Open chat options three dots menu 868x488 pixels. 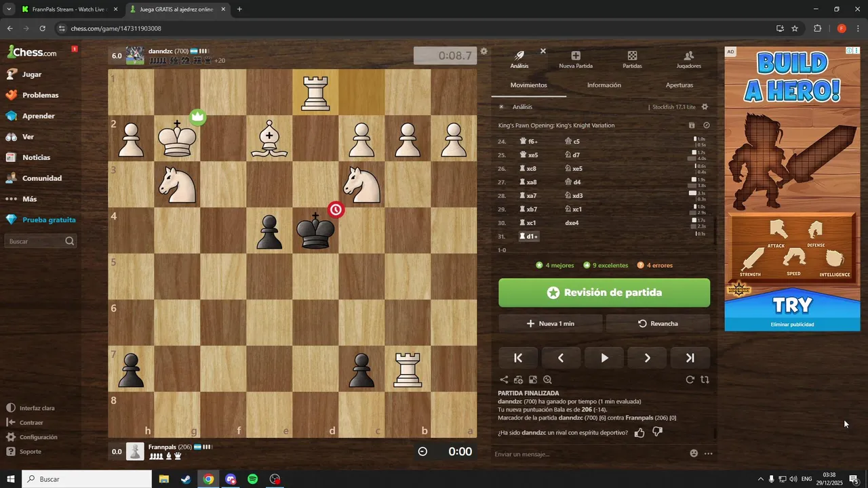(x=709, y=453)
